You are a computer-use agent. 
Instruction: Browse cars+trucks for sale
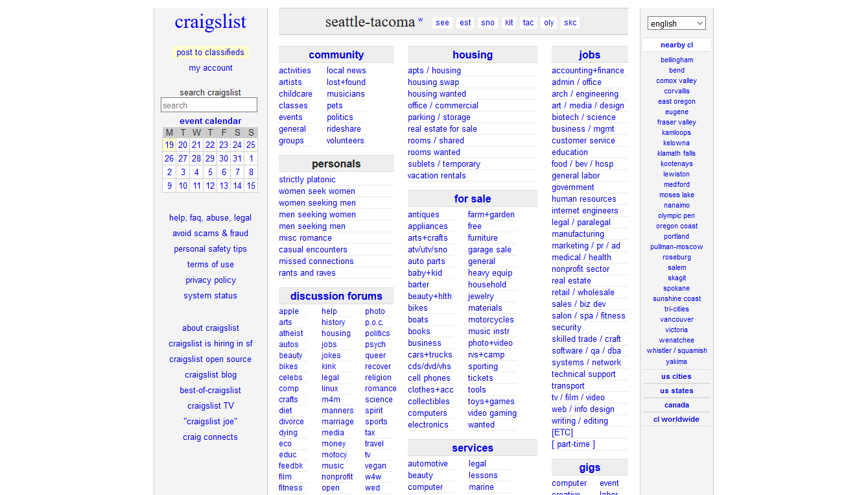point(430,355)
